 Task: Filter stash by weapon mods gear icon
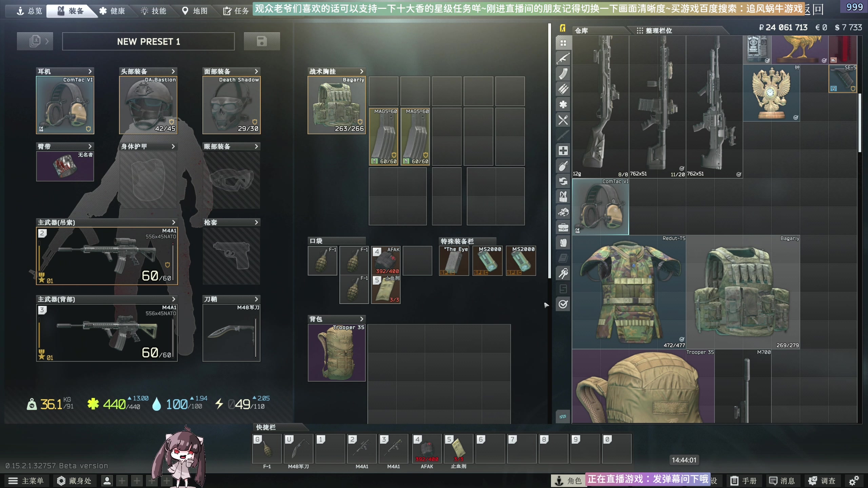click(563, 104)
